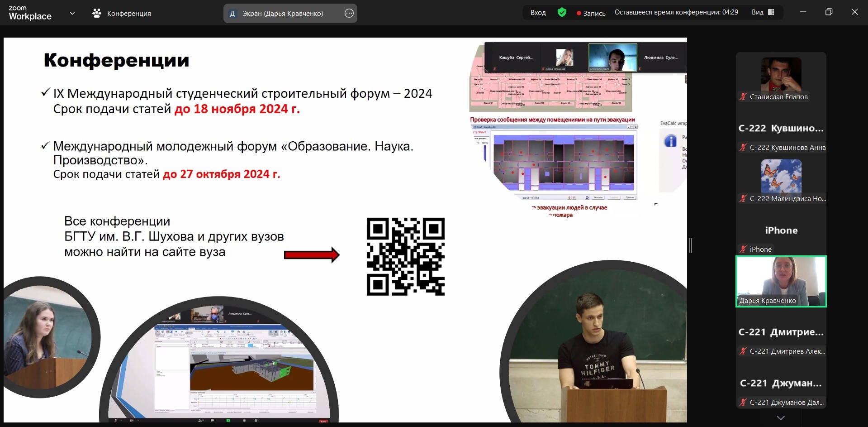Click the muted mic icon for Кувшинова Анна
The height and width of the screenshot is (427, 868).
tap(743, 147)
